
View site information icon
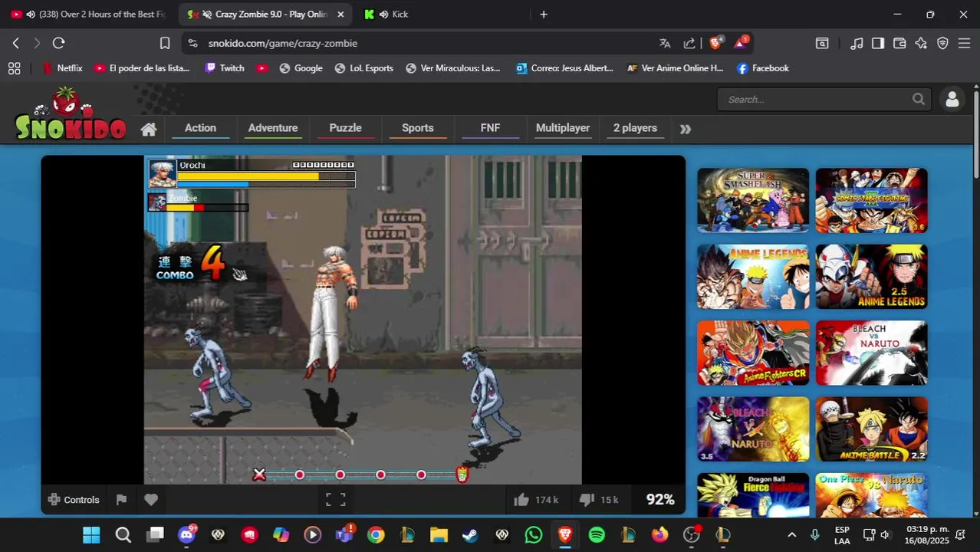pyautogui.click(x=192, y=44)
